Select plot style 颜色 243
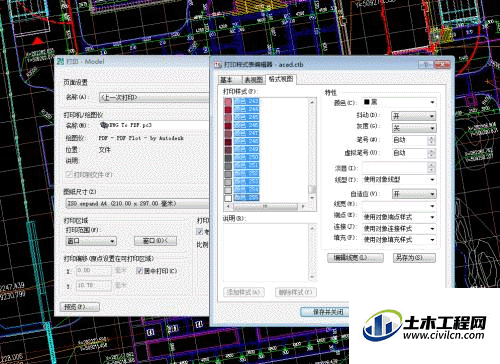This screenshot has height=364, width=500. pyautogui.click(x=246, y=101)
